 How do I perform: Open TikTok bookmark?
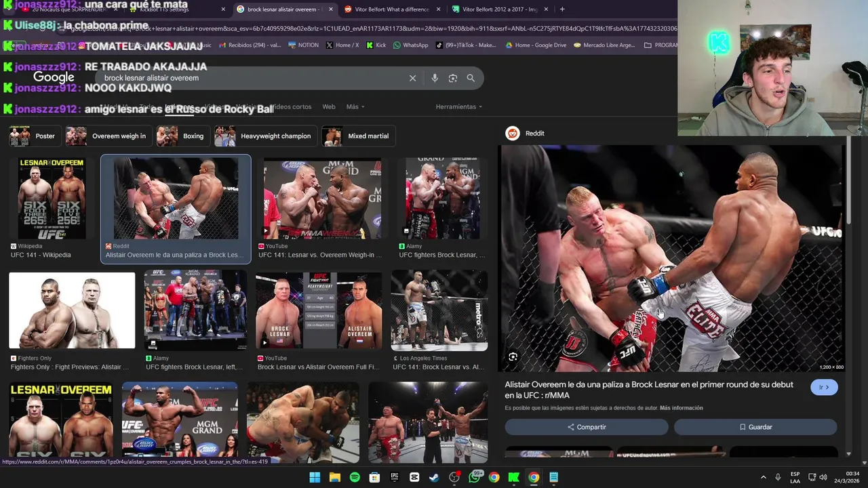[x=466, y=45]
